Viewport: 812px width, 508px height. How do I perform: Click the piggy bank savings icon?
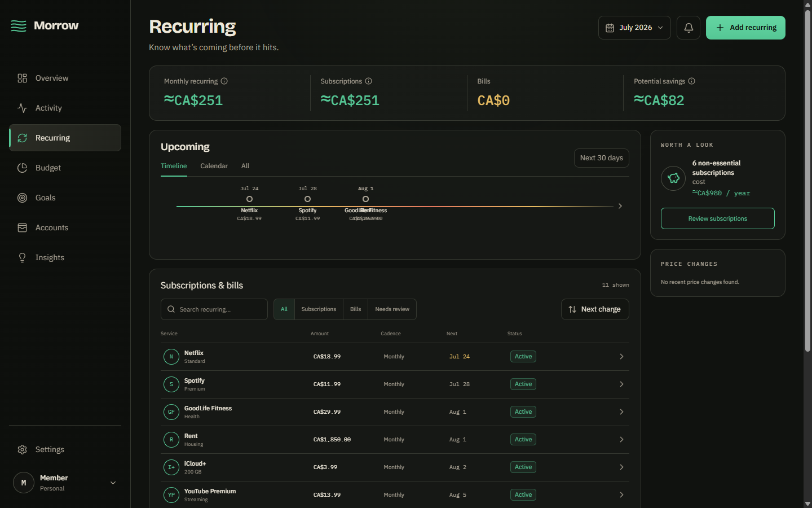pyautogui.click(x=673, y=178)
